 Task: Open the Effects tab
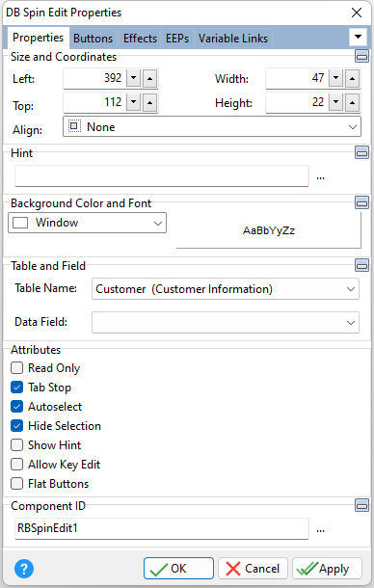point(140,39)
